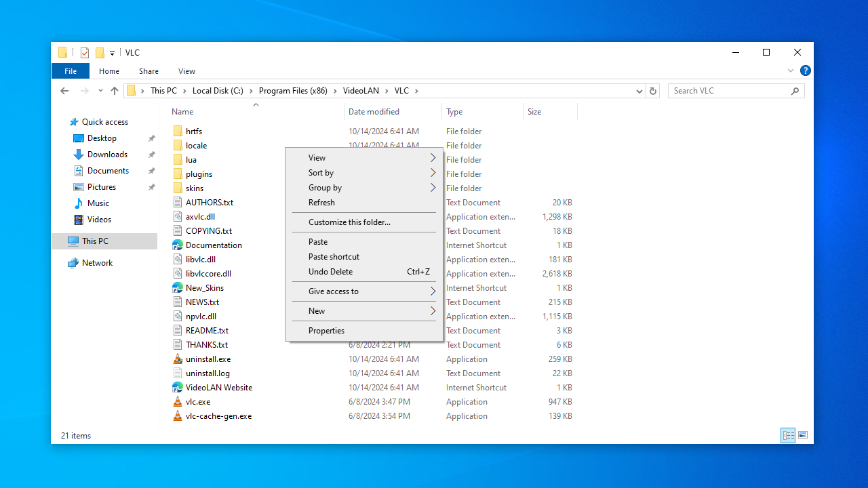Click the Downloads icon in Quick access
This screenshot has height=488, width=868.
click(79, 155)
